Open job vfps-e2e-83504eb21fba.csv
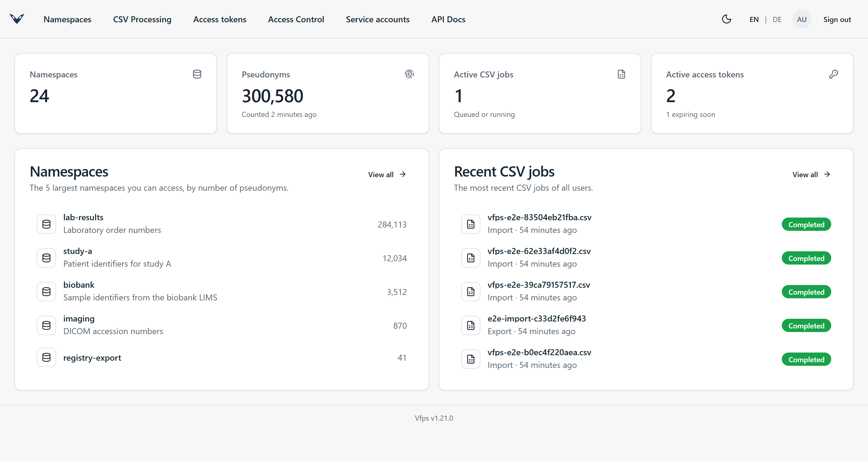Screen dimensions: 868x461 (646, 224)
